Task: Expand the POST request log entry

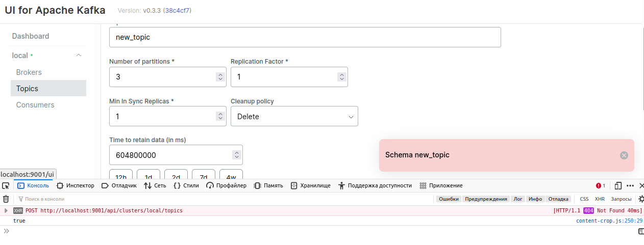Action: click(6, 210)
